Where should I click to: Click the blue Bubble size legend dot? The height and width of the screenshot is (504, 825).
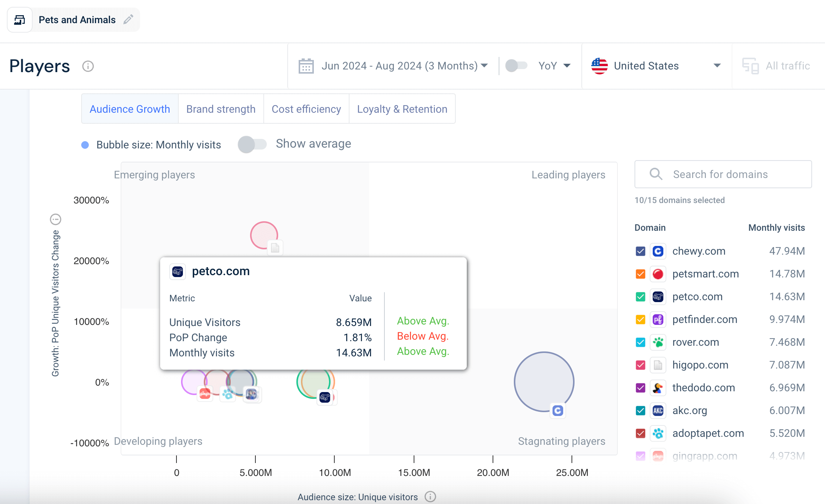click(85, 145)
